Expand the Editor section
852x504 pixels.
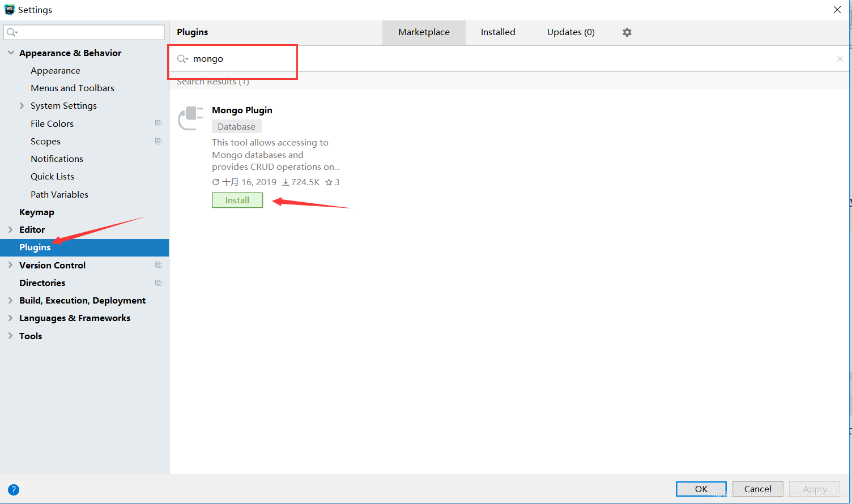tap(11, 229)
